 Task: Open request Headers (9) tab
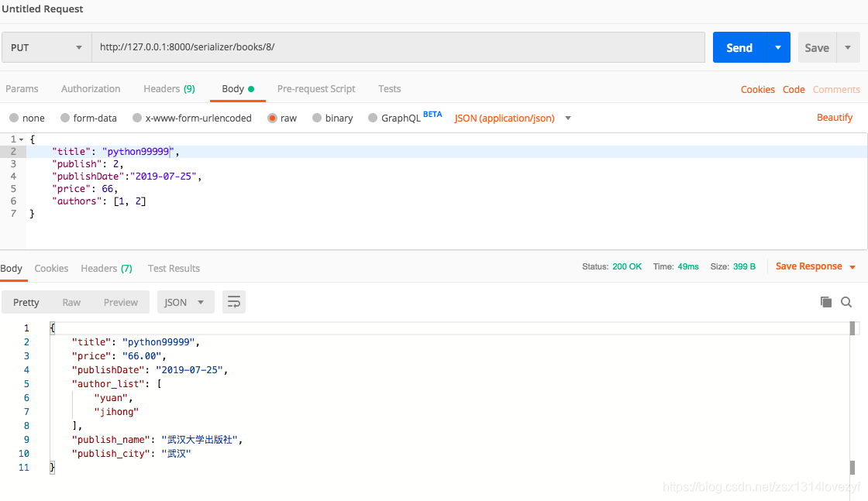click(x=170, y=88)
